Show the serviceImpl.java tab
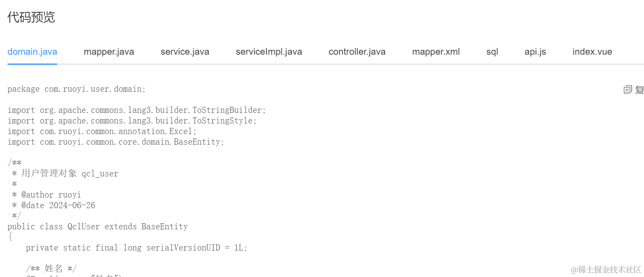The width and height of the screenshot is (644, 277). [x=269, y=52]
